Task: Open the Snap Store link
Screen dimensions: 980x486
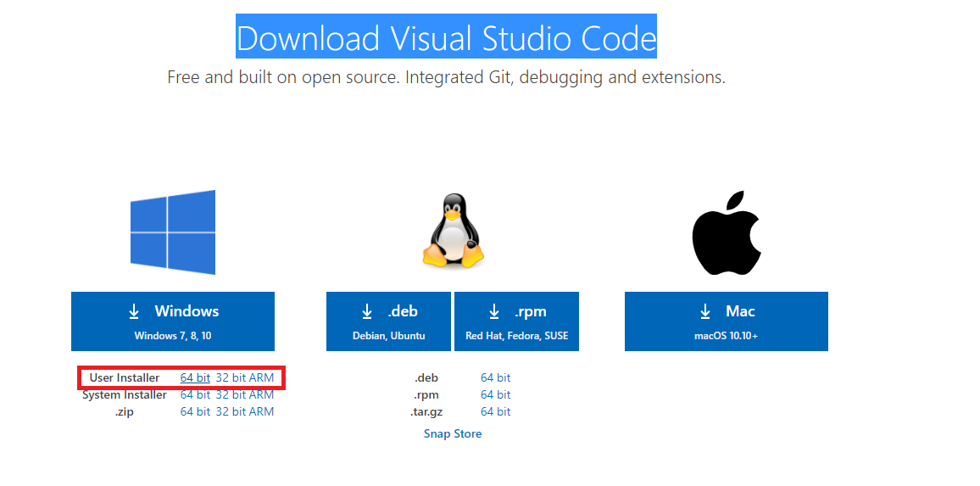Action: (x=453, y=433)
